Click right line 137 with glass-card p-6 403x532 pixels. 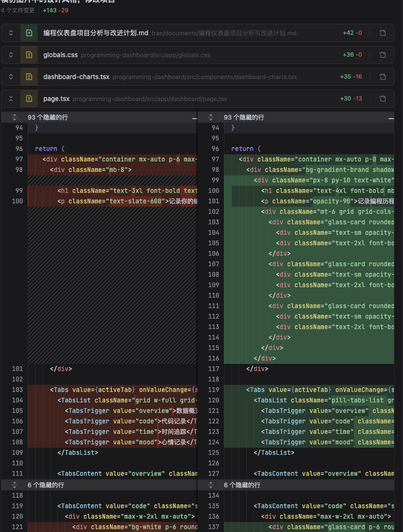pyautogui.click(x=309, y=527)
